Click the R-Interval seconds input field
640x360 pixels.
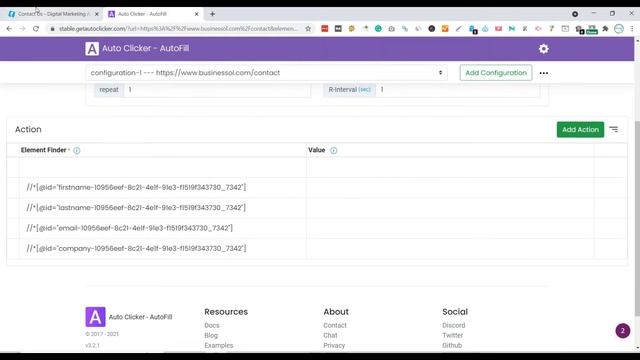click(x=457, y=89)
